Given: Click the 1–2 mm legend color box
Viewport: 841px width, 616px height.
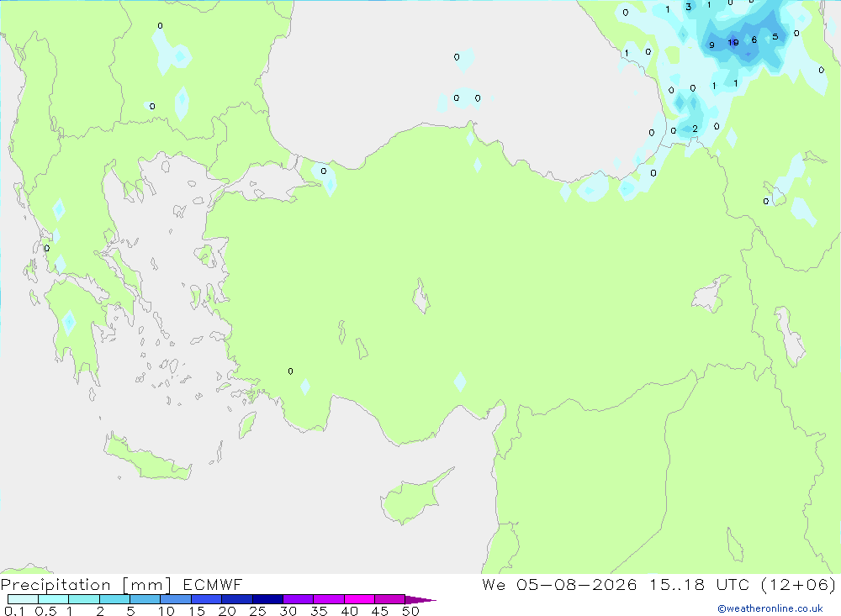Looking at the screenshot, I should point(84,599).
